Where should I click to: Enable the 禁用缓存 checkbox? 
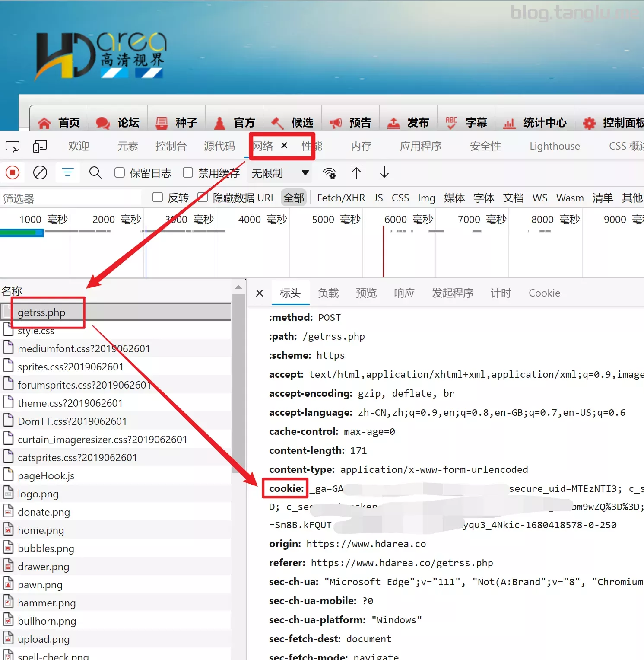[188, 173]
